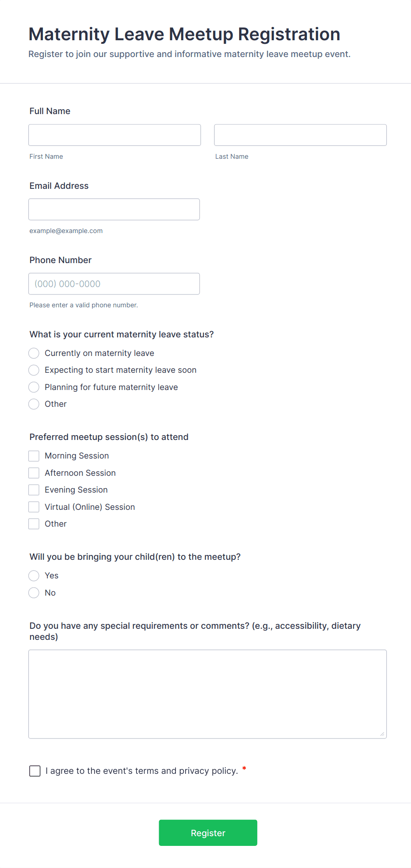
Task: Focus the Email Address field
Action: click(x=114, y=209)
